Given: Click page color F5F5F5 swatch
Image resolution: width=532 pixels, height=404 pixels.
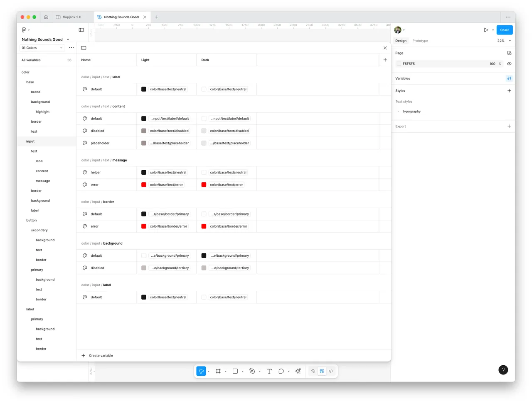Looking at the screenshot, I should click(x=399, y=64).
